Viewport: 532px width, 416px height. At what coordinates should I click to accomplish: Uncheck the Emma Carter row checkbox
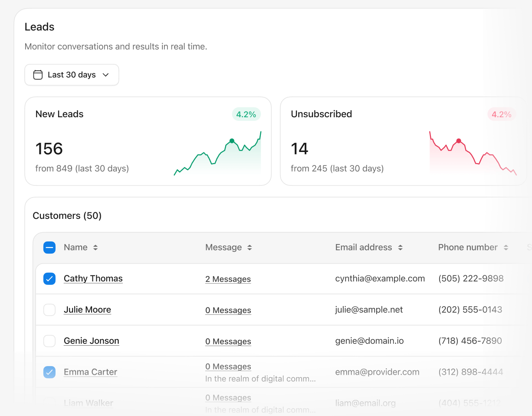click(49, 372)
